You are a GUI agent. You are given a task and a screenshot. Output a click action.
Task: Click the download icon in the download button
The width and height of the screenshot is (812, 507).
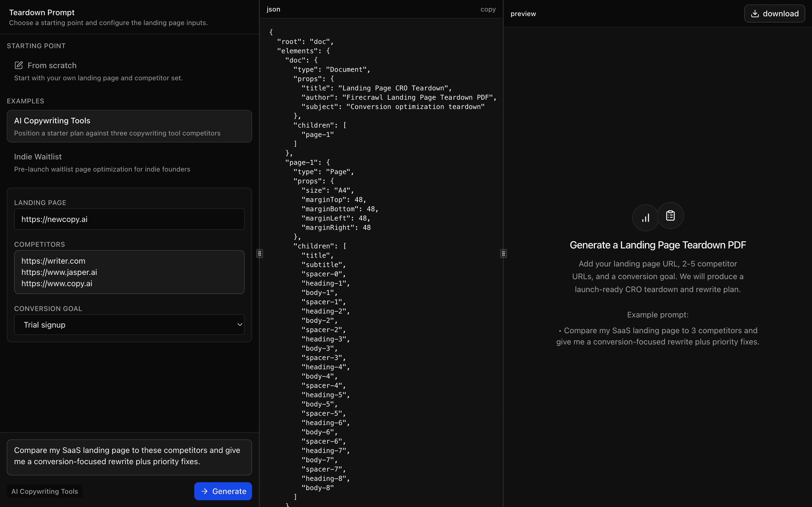(x=755, y=13)
